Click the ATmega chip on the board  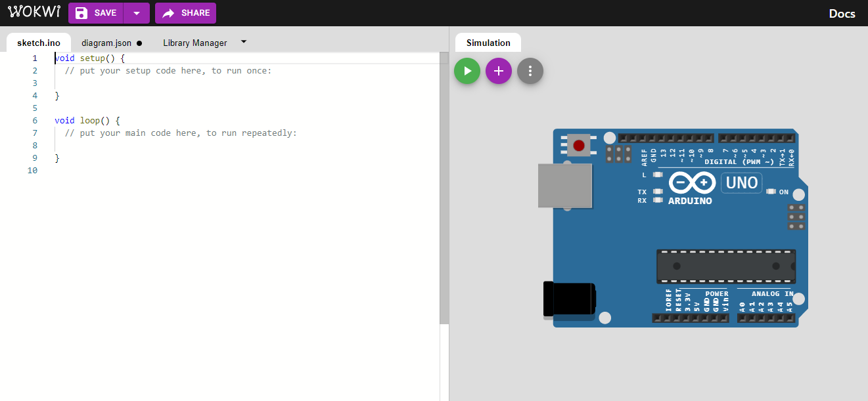(726, 266)
